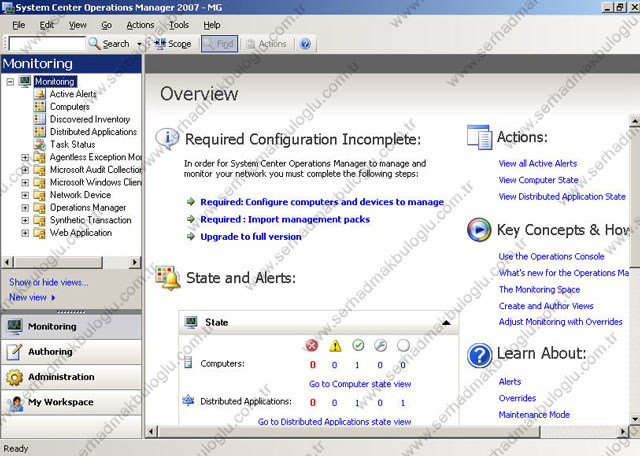Collapse the Monitoring root tree node
This screenshot has height=456, width=640.
[10, 82]
